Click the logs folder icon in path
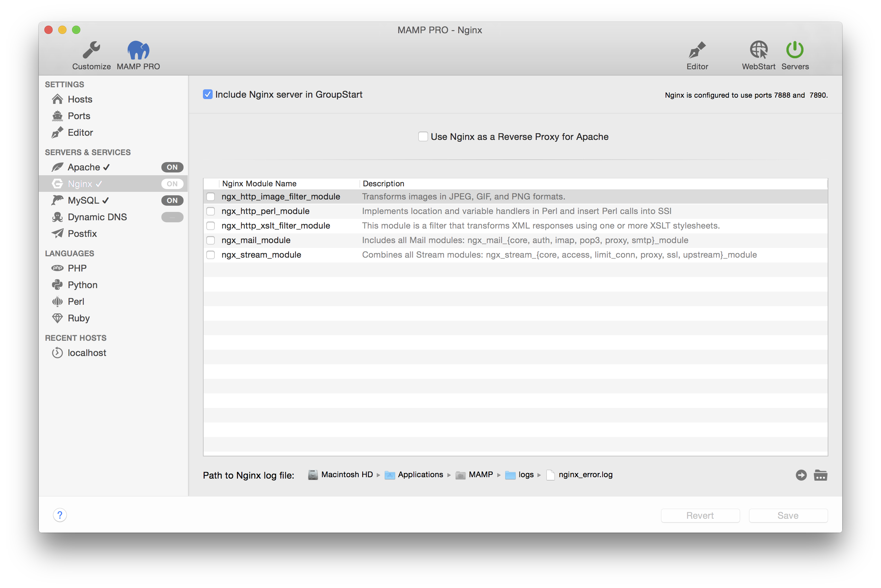 point(510,475)
